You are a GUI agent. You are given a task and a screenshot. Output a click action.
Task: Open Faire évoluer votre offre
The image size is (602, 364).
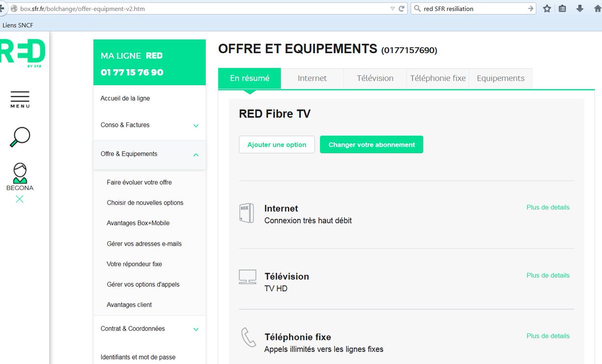(x=139, y=183)
